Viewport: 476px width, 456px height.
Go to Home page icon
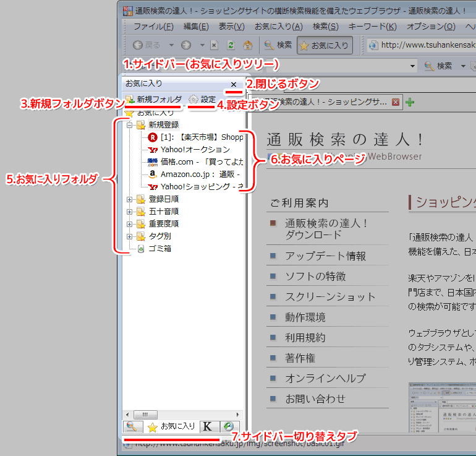[248, 45]
